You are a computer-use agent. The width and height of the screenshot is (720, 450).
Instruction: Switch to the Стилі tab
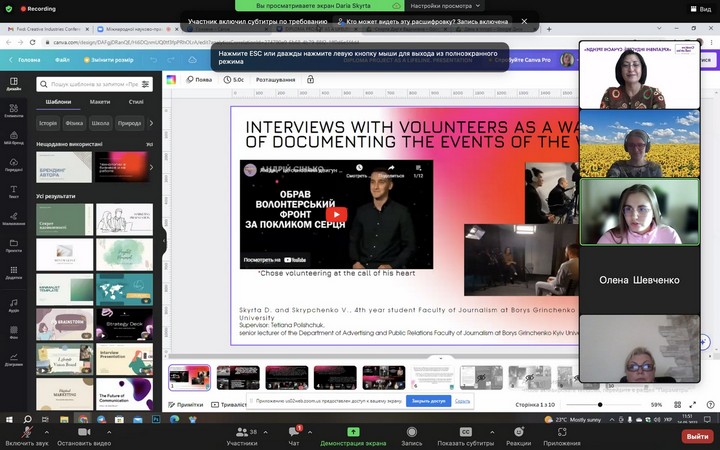pos(136,101)
